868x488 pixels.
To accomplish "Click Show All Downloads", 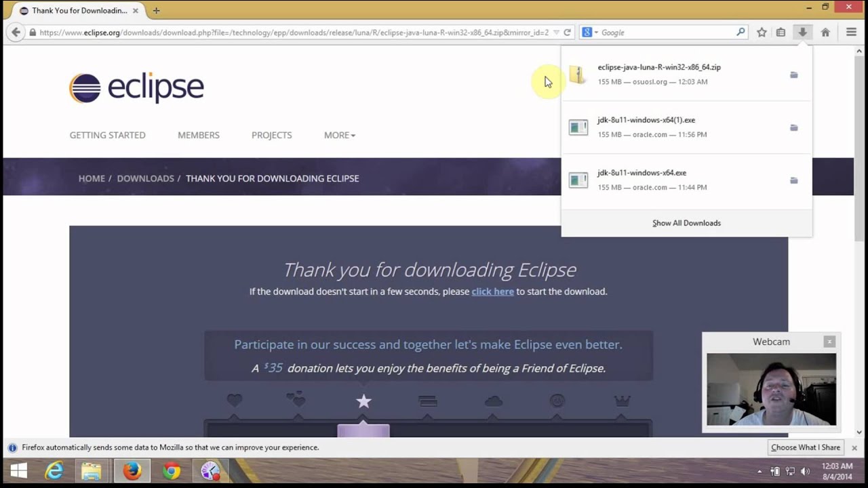I will 686,223.
